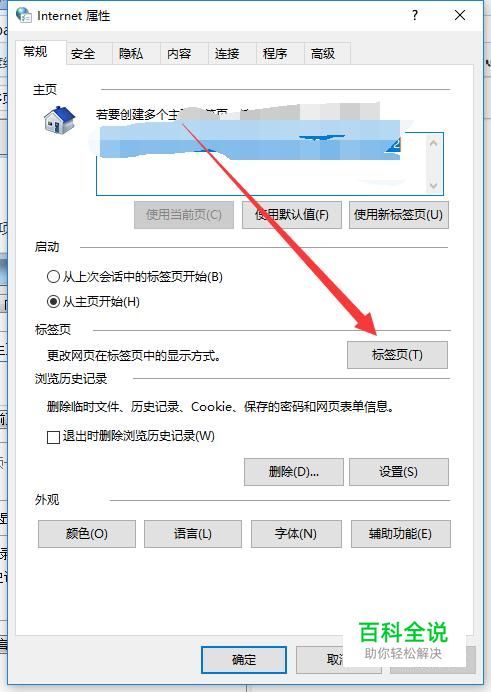Click 使用新标签页(U) button

pos(399,215)
